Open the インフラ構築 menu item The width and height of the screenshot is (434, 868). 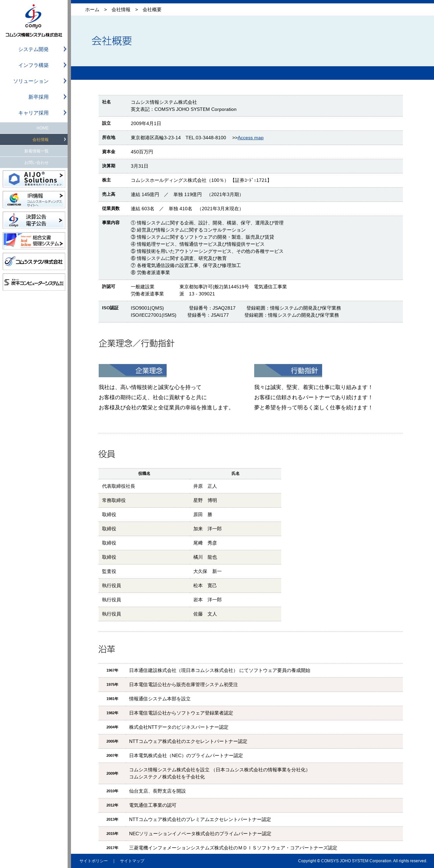(34, 65)
